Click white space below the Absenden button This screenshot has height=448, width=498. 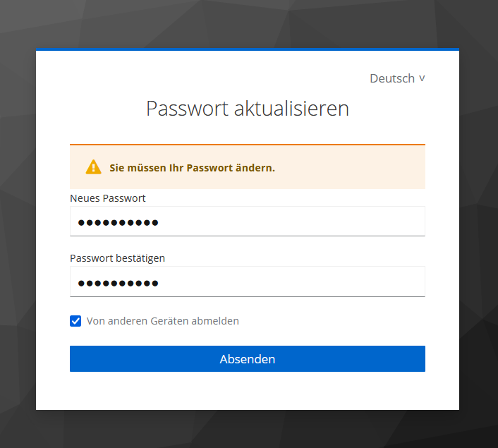(247, 390)
